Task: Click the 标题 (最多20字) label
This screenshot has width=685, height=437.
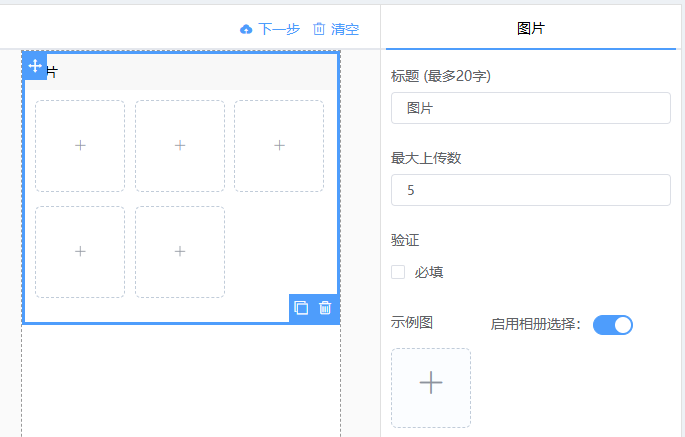Action: click(x=441, y=76)
